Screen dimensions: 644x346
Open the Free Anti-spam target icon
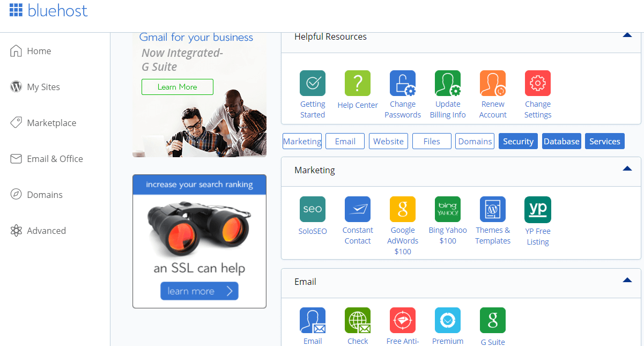point(403,320)
